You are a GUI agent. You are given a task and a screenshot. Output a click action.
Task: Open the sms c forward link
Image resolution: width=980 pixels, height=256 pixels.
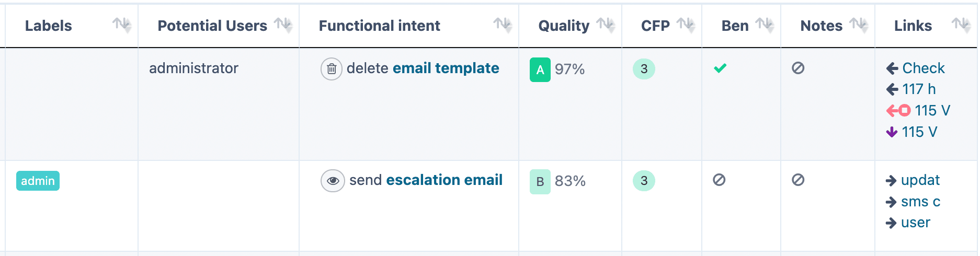(x=920, y=202)
